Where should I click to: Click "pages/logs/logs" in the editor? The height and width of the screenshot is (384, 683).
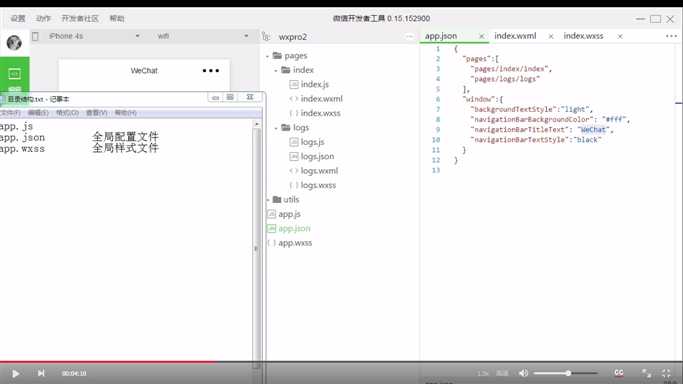pyautogui.click(x=505, y=79)
